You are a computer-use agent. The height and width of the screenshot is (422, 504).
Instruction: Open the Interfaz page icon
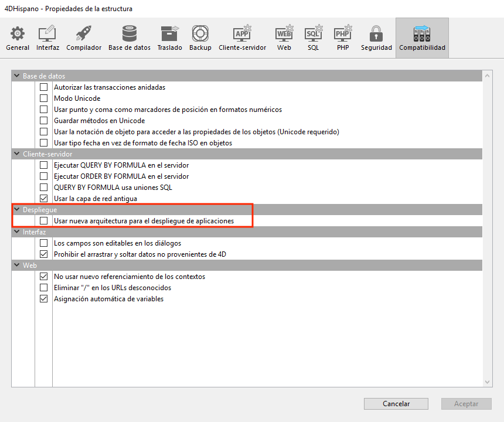[x=47, y=33]
